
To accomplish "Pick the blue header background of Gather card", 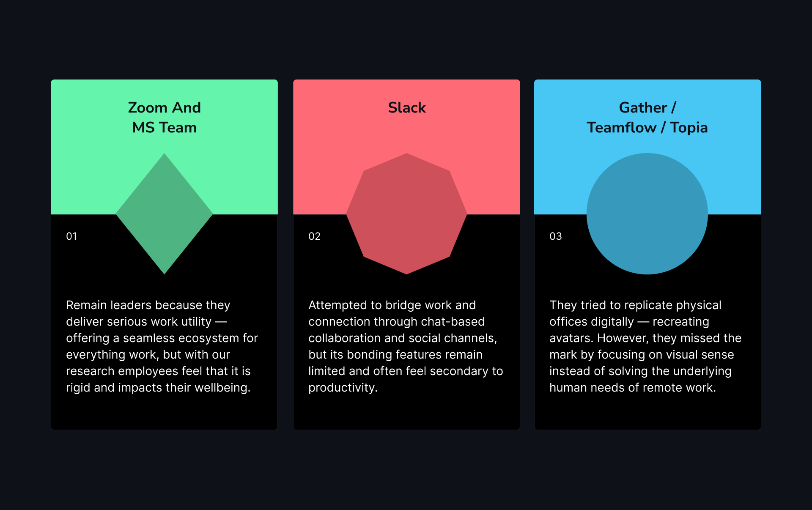I will (x=562, y=169).
